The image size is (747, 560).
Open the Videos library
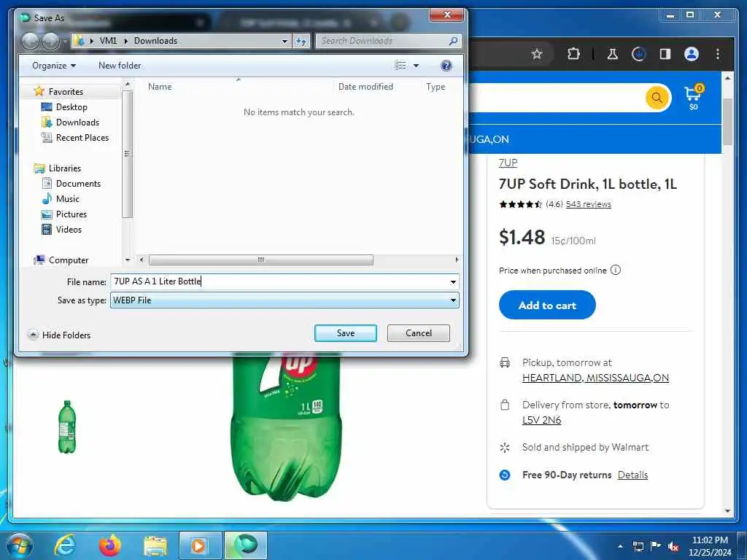coord(69,229)
